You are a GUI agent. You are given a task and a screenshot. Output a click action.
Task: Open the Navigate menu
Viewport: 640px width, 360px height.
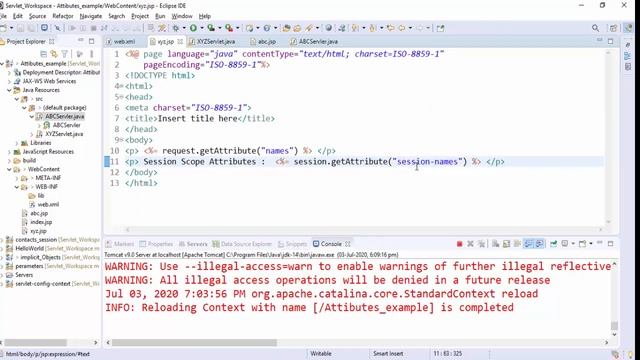pos(91,16)
